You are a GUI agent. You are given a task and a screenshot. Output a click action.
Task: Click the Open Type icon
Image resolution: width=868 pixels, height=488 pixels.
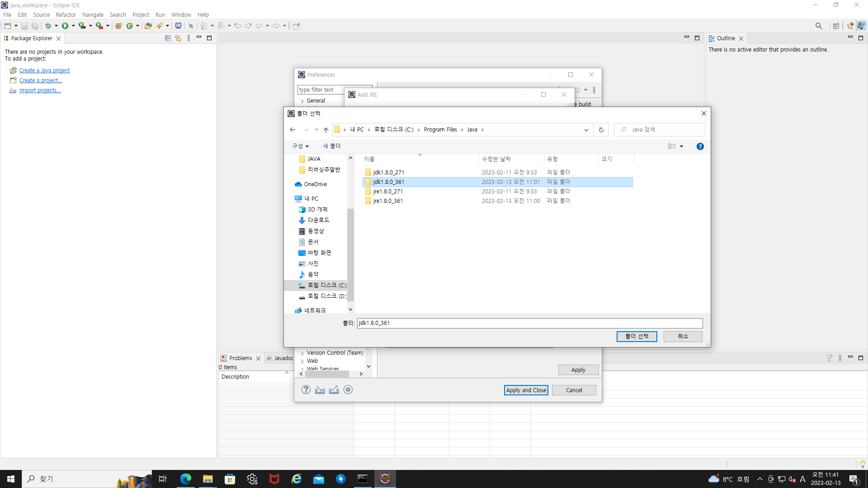point(148,26)
